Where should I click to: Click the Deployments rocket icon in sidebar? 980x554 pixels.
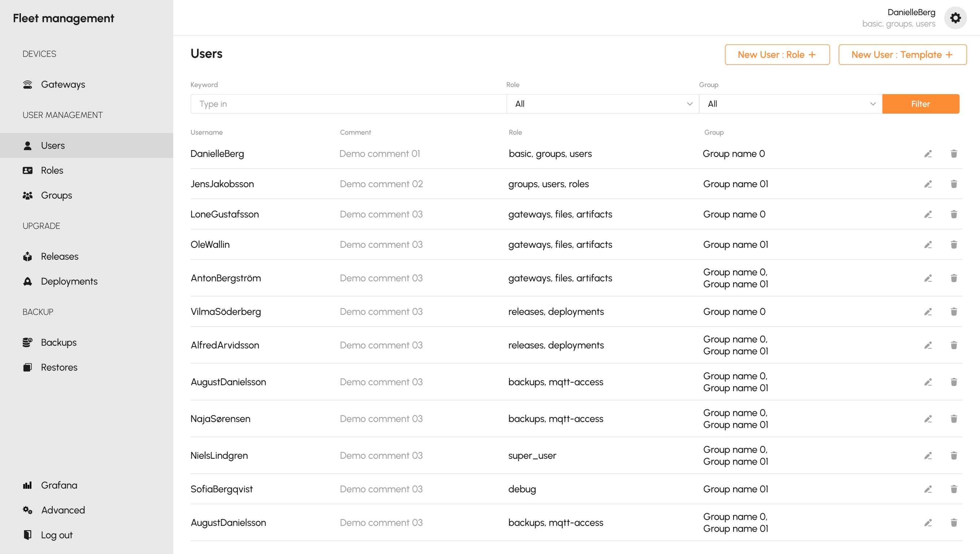[x=27, y=281]
